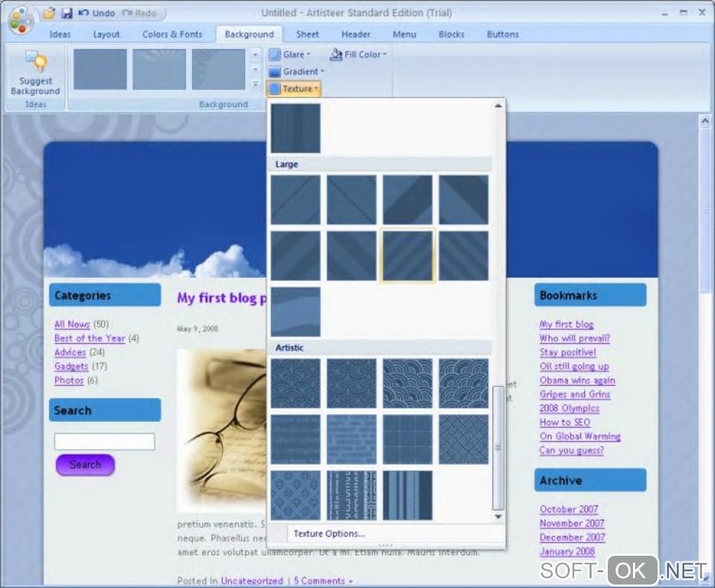Choose the second Large texture in the top row
The width and height of the screenshot is (715, 588).
point(352,200)
